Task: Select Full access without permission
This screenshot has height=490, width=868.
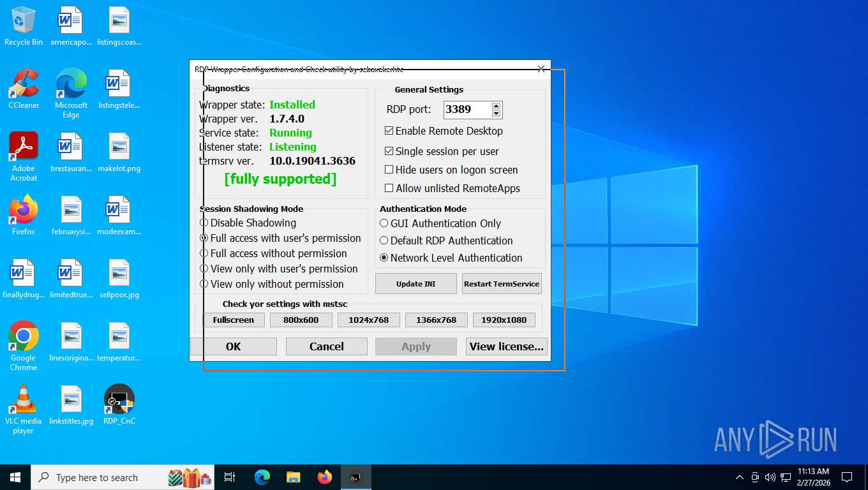Action: coord(274,253)
